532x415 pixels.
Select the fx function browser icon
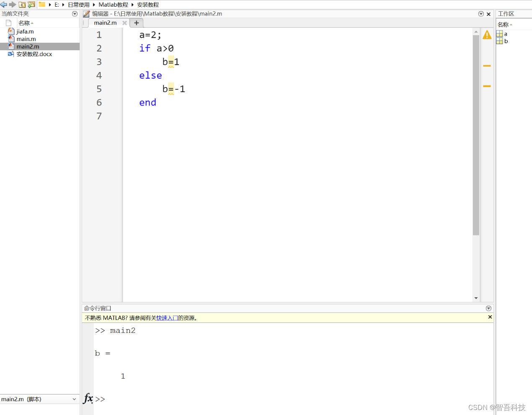pos(88,399)
